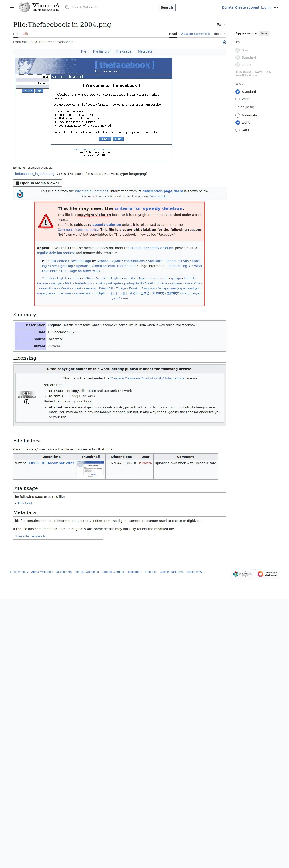Choose Dark color mode
The height and width of the screenshot is (868, 289).
point(237,130)
